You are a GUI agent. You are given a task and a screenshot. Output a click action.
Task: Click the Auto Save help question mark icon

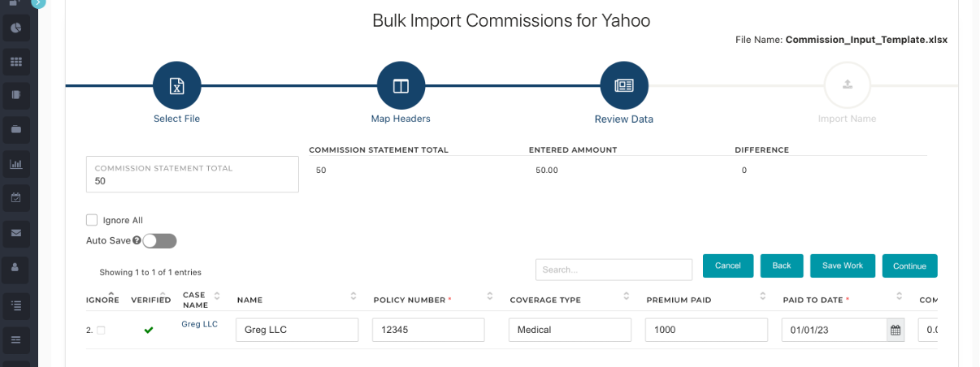[x=137, y=240]
